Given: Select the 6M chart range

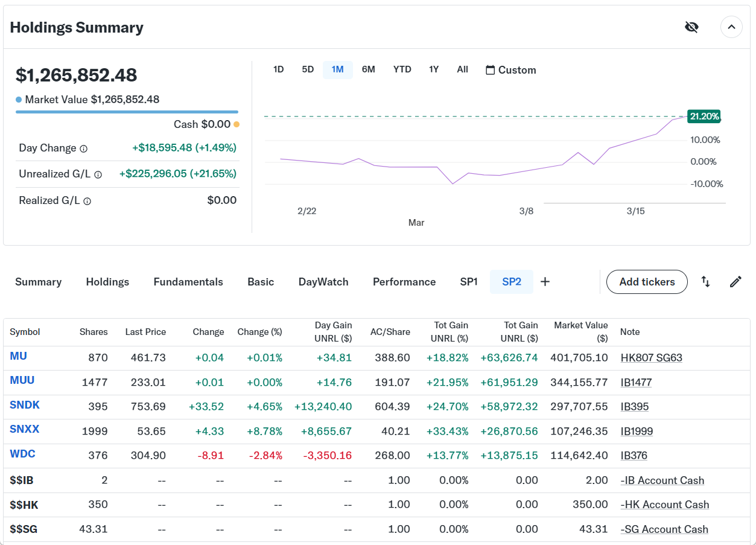Looking at the screenshot, I should (368, 69).
